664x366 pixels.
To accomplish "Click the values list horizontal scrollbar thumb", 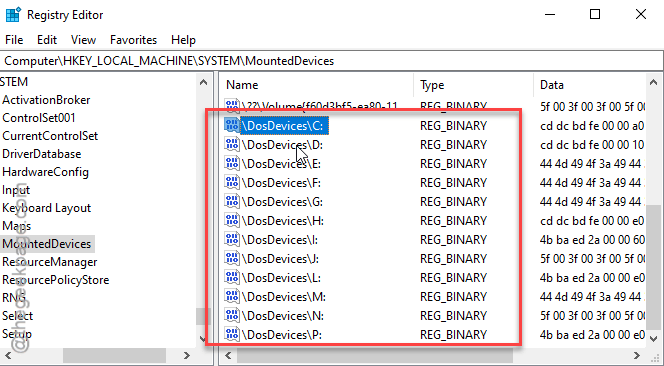I will click(x=375, y=355).
